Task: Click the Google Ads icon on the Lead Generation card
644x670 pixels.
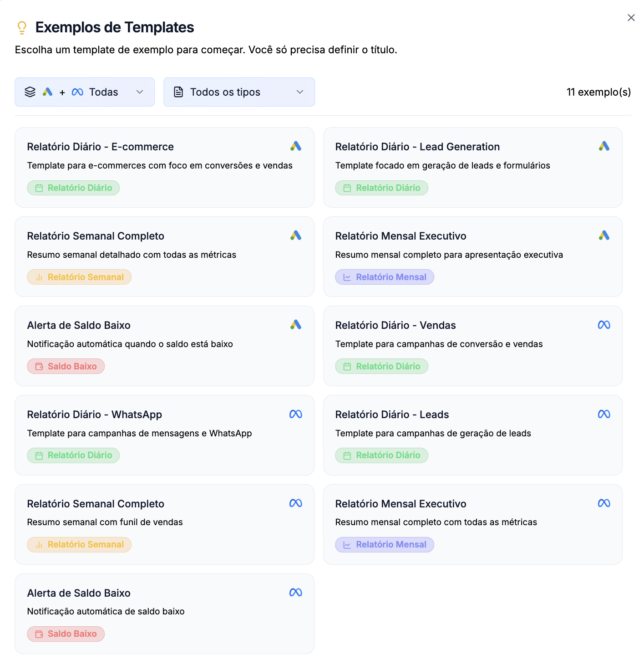Action: tap(604, 146)
